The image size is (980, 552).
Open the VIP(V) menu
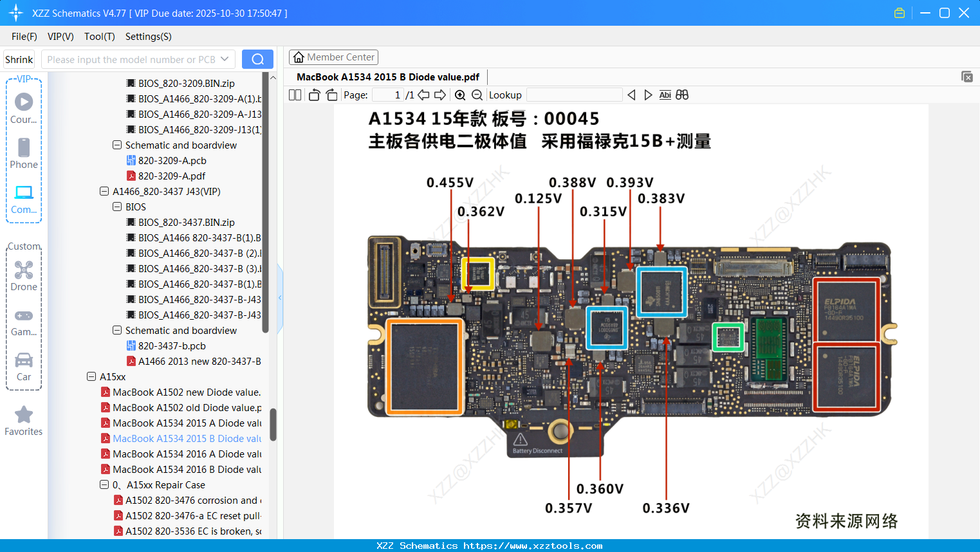[x=60, y=37]
